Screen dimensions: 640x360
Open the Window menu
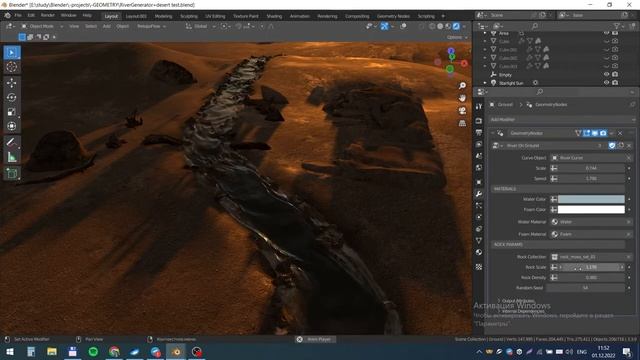[x=69, y=16]
